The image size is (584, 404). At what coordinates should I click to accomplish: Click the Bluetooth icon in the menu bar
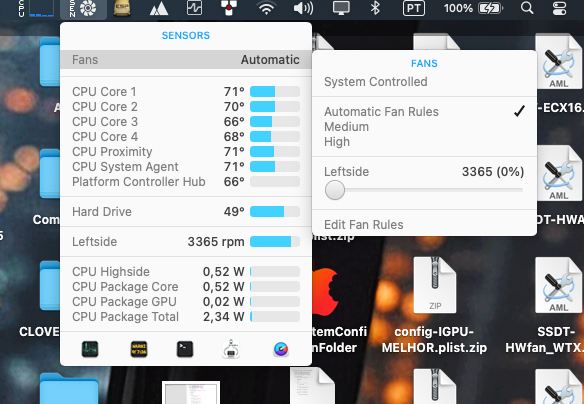point(375,8)
